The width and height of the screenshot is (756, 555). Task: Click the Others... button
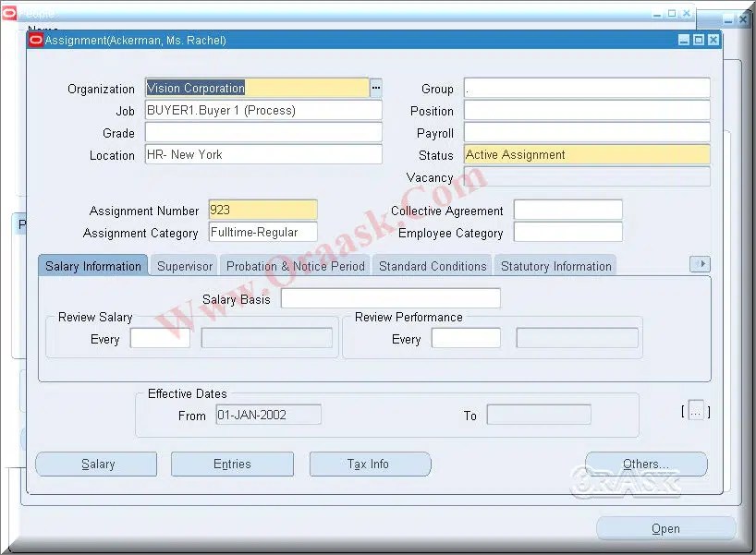click(x=646, y=464)
